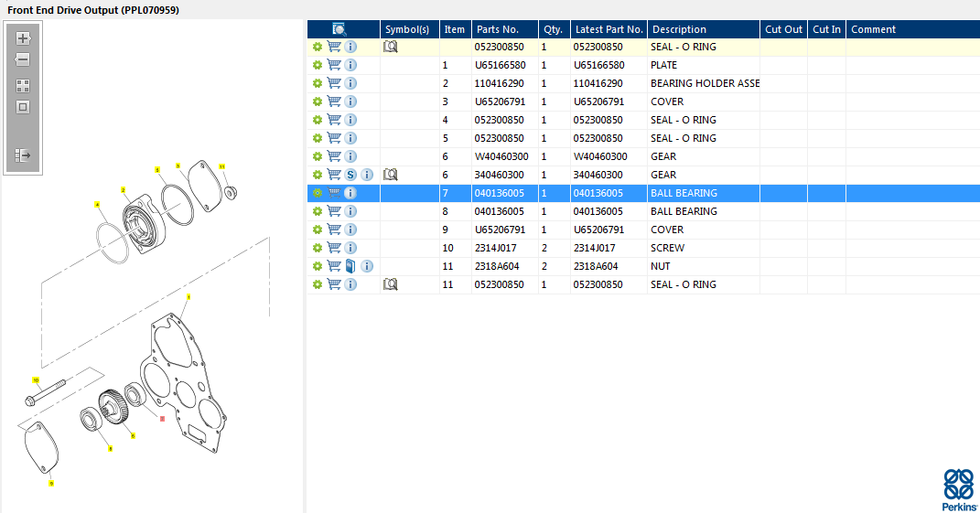This screenshot has height=513, width=980.
Task: Click the Perkins logo
Action: coord(959,489)
